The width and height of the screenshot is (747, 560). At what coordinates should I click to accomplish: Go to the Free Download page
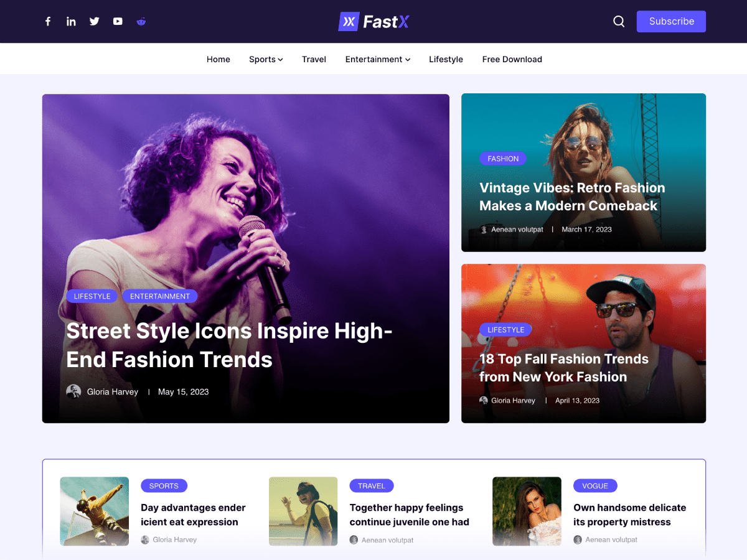512,58
